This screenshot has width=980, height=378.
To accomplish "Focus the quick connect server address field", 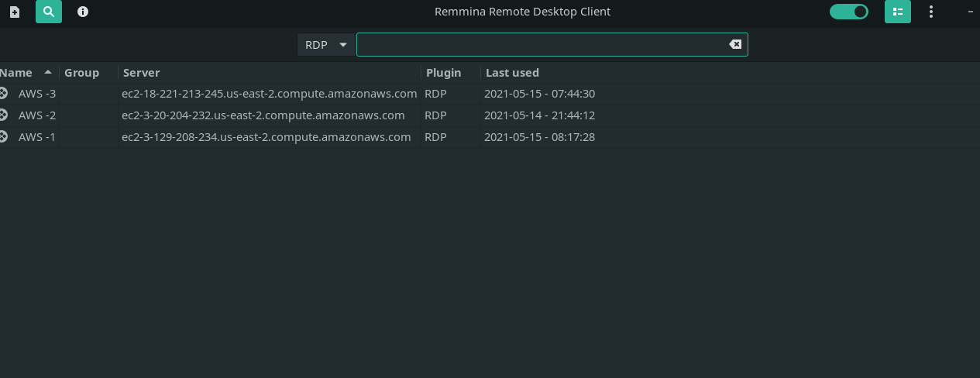I will [541, 45].
